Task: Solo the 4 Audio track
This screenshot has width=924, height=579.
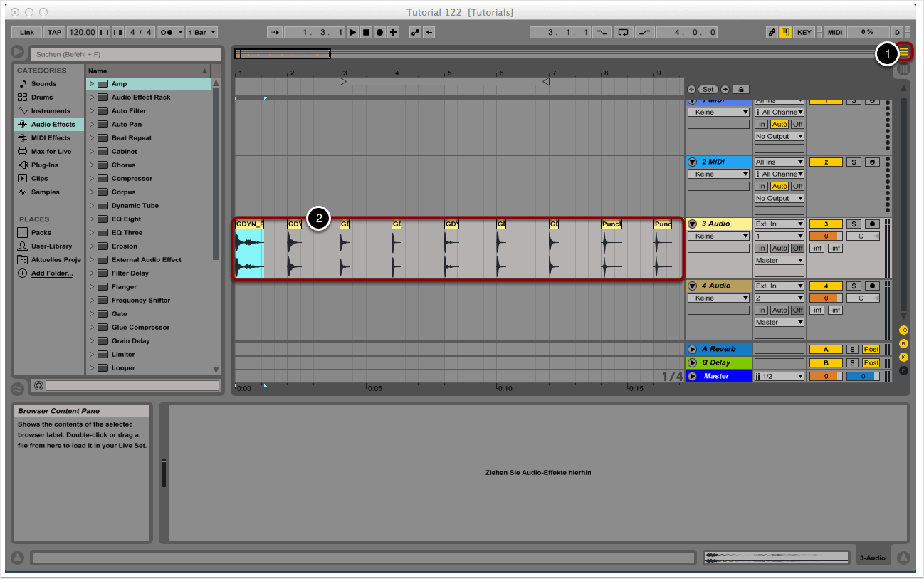Action: pyautogui.click(x=853, y=286)
